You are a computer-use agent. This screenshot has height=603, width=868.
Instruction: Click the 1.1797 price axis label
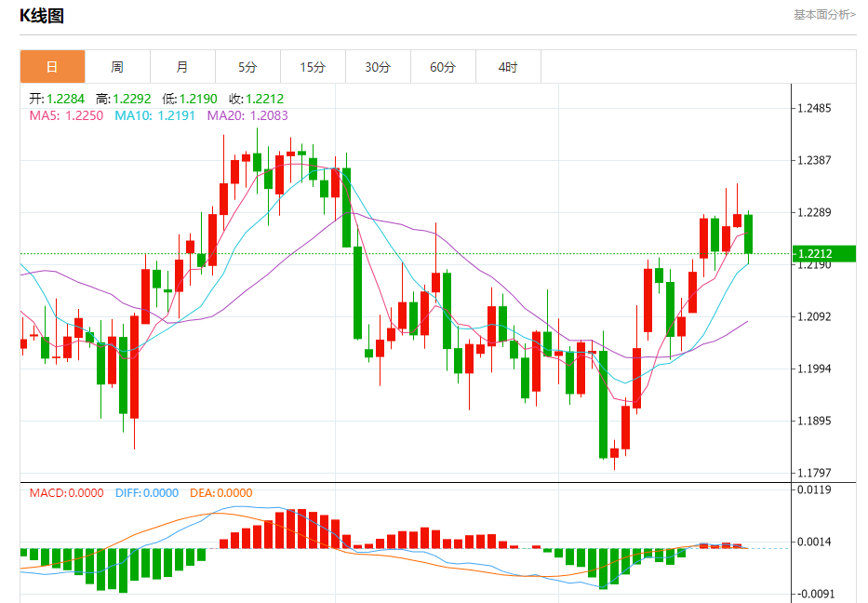pyautogui.click(x=814, y=473)
